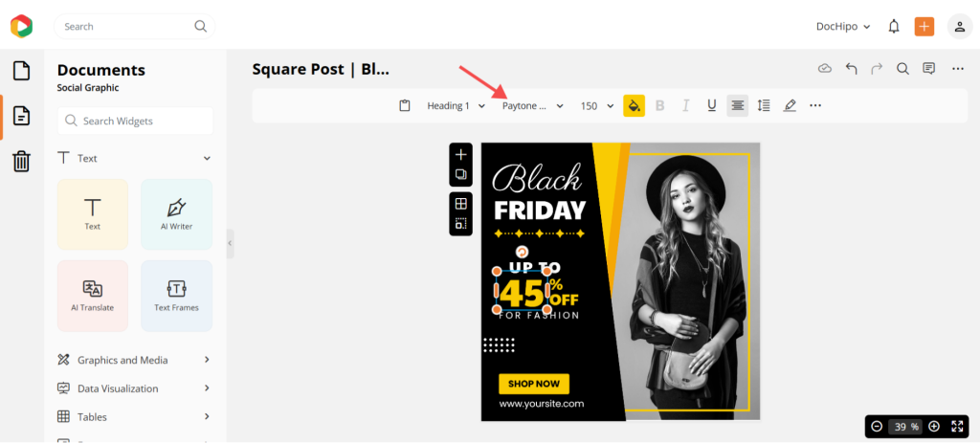Add a new page with plus icon
The height and width of the screenshot is (443, 980).
click(x=460, y=155)
